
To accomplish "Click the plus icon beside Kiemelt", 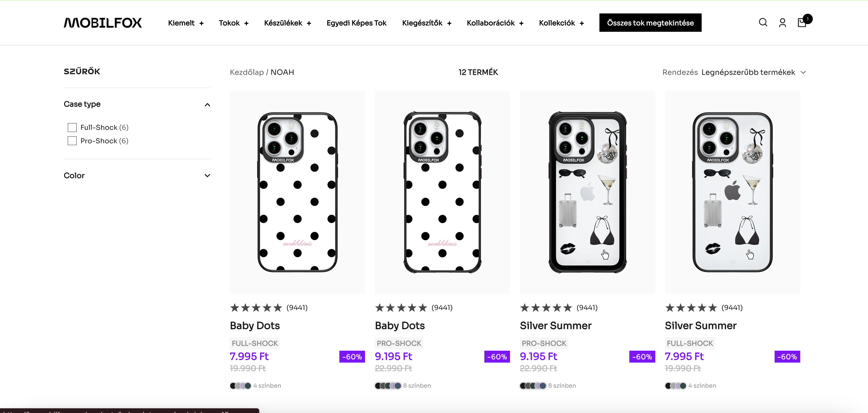I will coord(201,23).
